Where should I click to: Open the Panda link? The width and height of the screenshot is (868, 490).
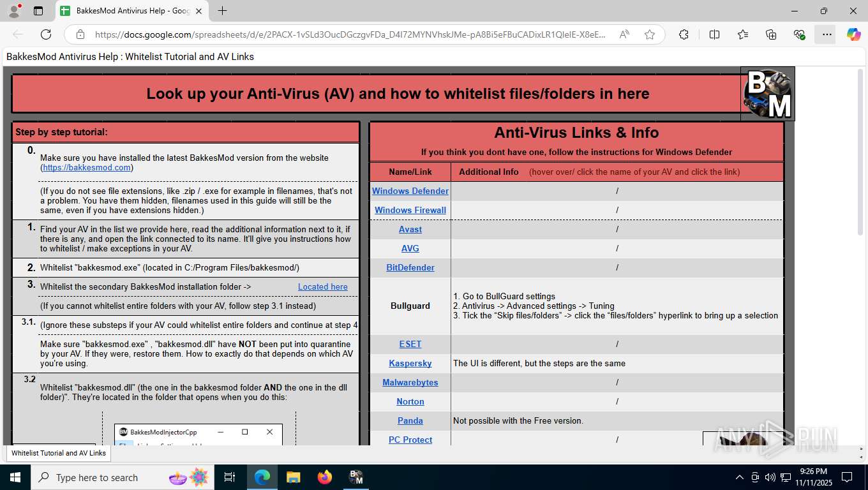[x=410, y=420]
